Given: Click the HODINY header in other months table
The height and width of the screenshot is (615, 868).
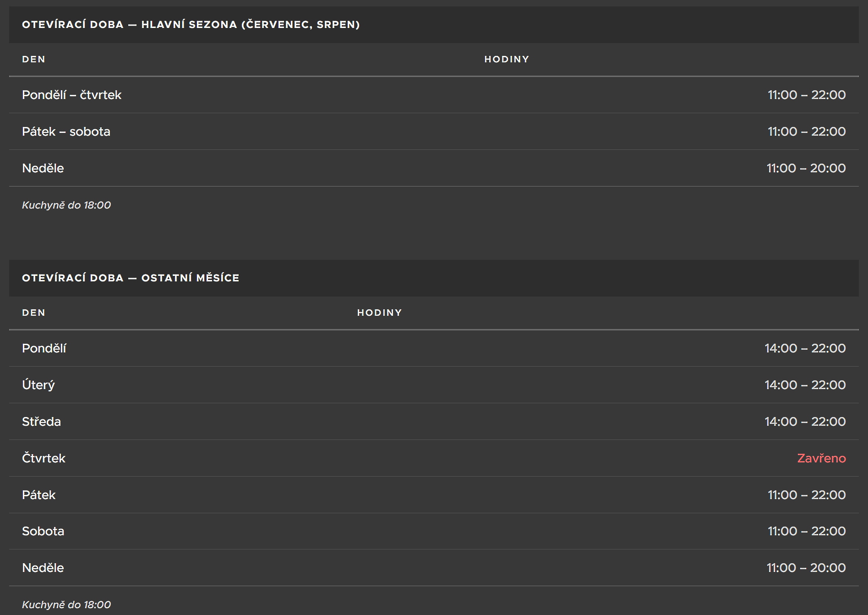Looking at the screenshot, I should 379,313.
